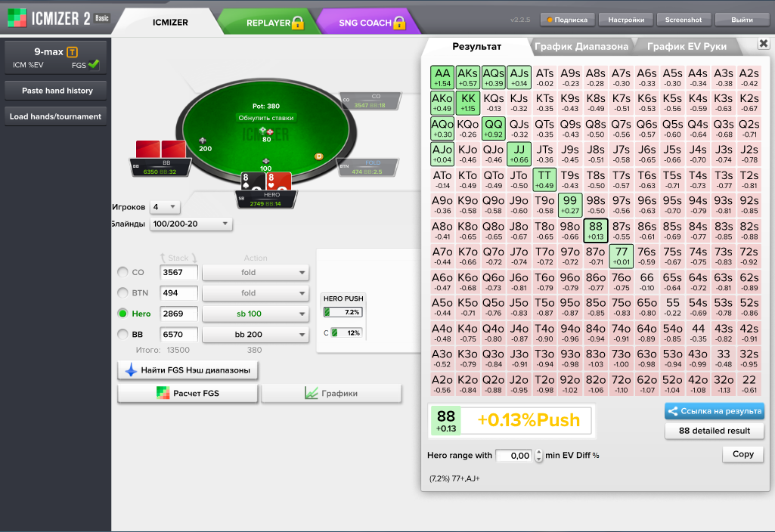This screenshot has width=775, height=532.
Task: Select the 22 cell in range grid
Action: [749, 384]
